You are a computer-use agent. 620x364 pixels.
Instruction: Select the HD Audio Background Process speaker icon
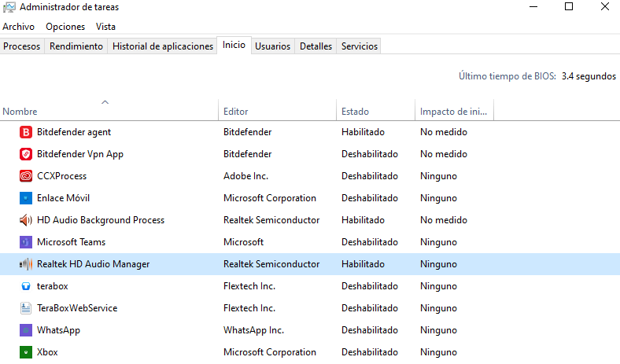click(25, 220)
